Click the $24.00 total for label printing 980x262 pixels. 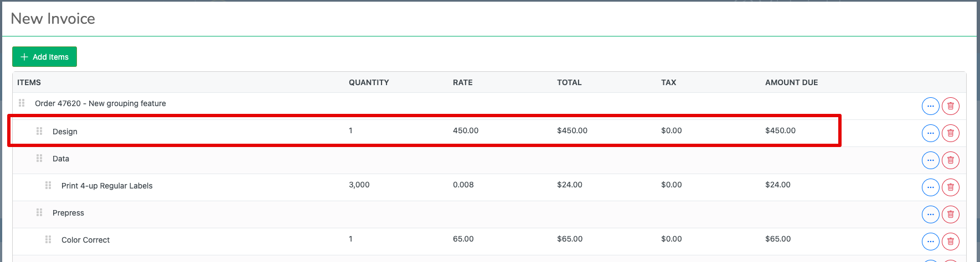coord(570,185)
